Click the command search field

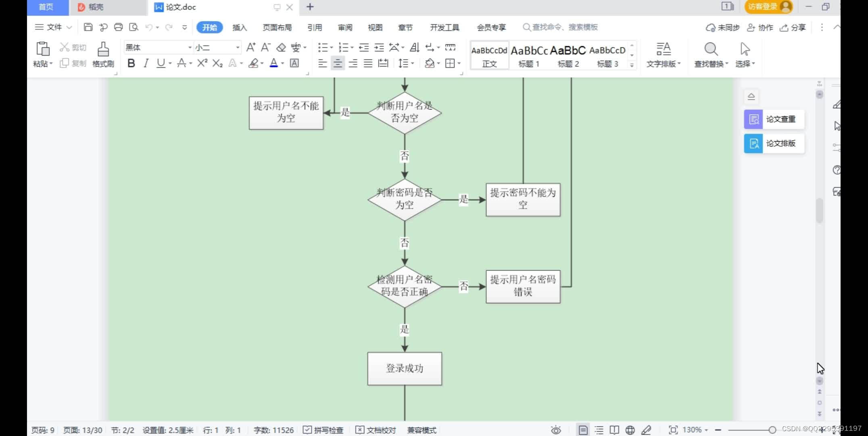560,27
